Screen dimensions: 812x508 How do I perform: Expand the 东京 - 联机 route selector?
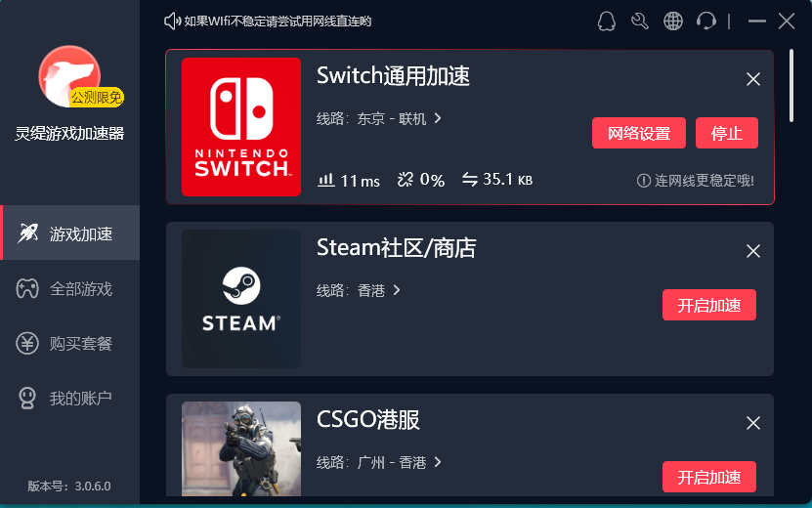tap(399, 118)
